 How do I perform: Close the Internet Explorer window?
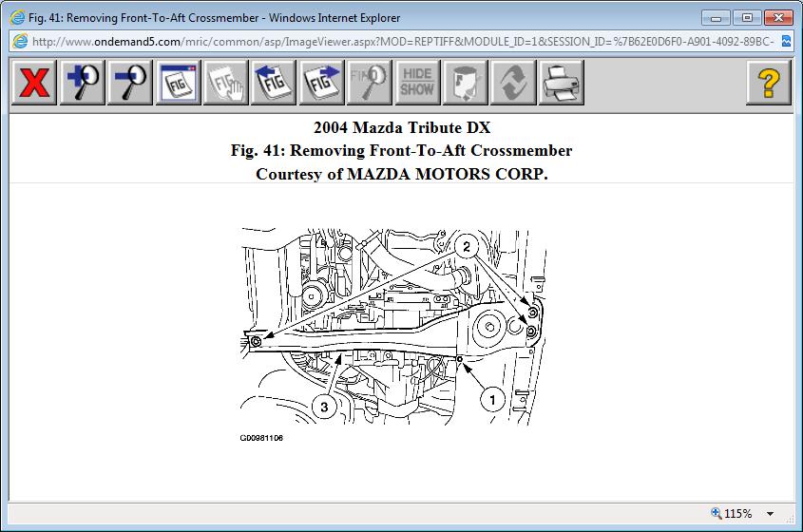pos(778,18)
